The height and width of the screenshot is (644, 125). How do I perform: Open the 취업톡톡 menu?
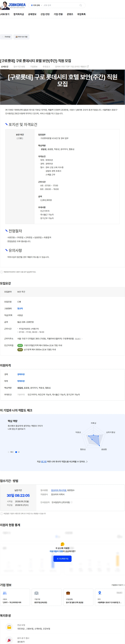(x=81, y=14)
